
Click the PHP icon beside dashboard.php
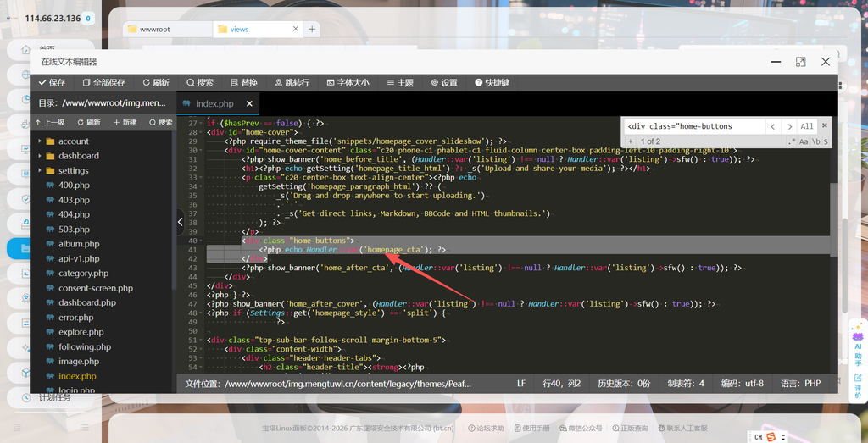[50, 302]
